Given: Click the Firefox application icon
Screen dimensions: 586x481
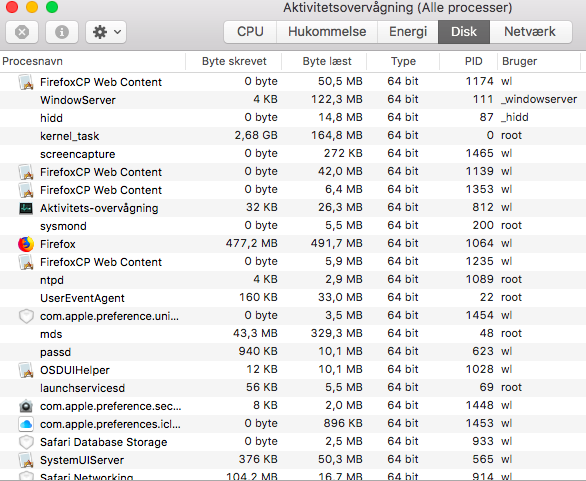Looking at the screenshot, I should click(x=26, y=244).
